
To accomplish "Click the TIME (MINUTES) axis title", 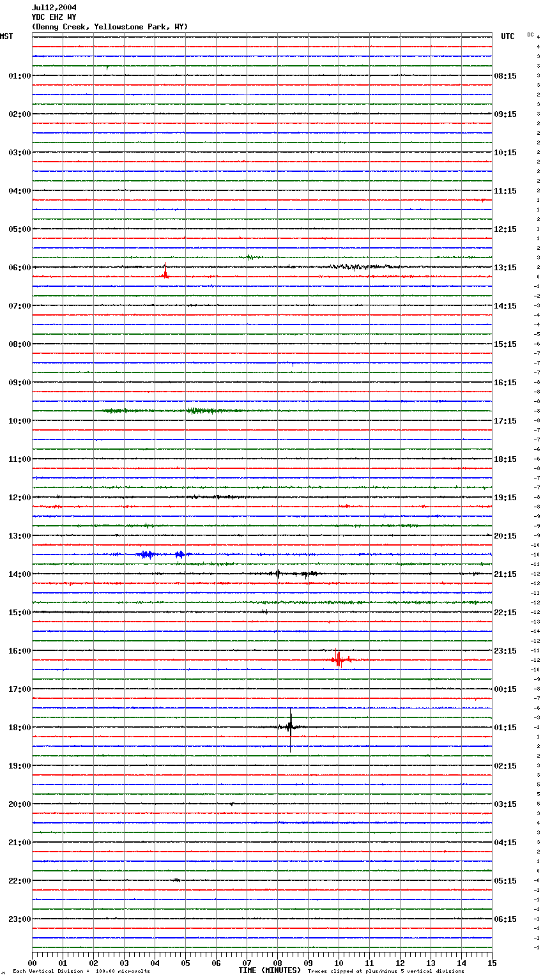I will [270, 970].
